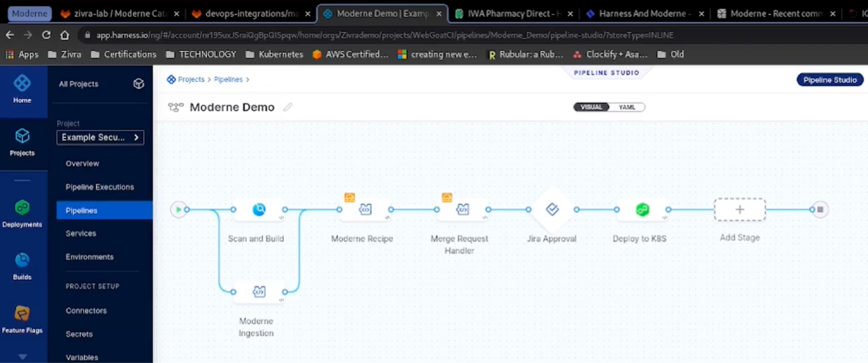Click the pipeline start play node
Screen dimensions: 868x363
[178, 209]
